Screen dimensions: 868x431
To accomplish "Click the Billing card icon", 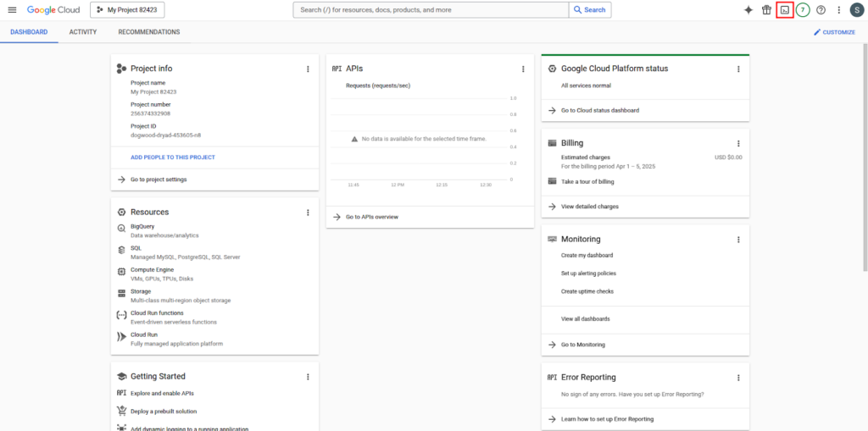I will [552, 143].
